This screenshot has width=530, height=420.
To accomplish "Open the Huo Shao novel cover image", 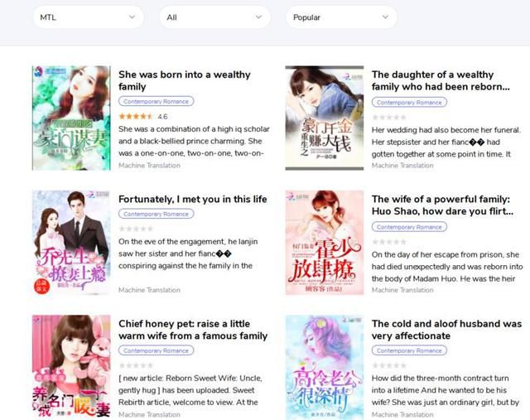I will click(324, 243).
